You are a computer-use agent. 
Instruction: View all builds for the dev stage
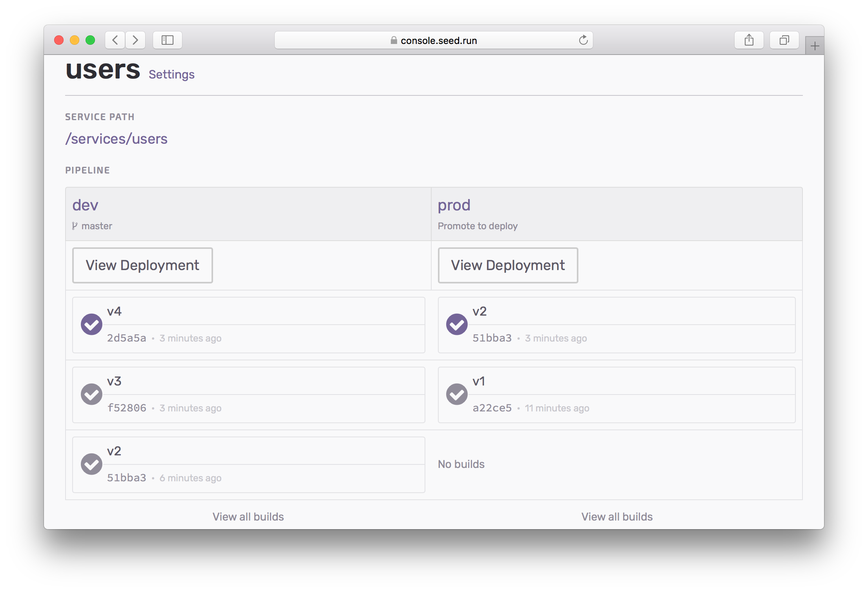point(248,517)
